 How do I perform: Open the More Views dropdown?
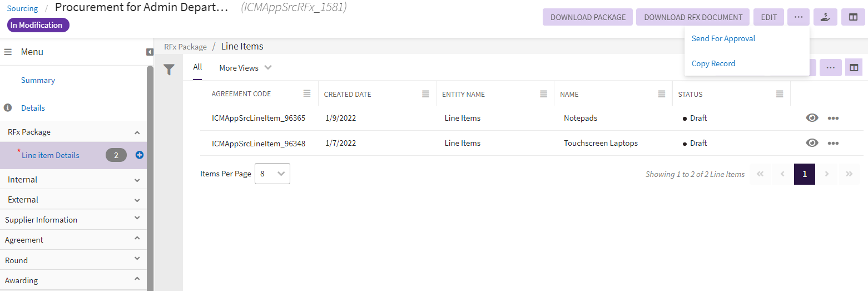tap(245, 68)
